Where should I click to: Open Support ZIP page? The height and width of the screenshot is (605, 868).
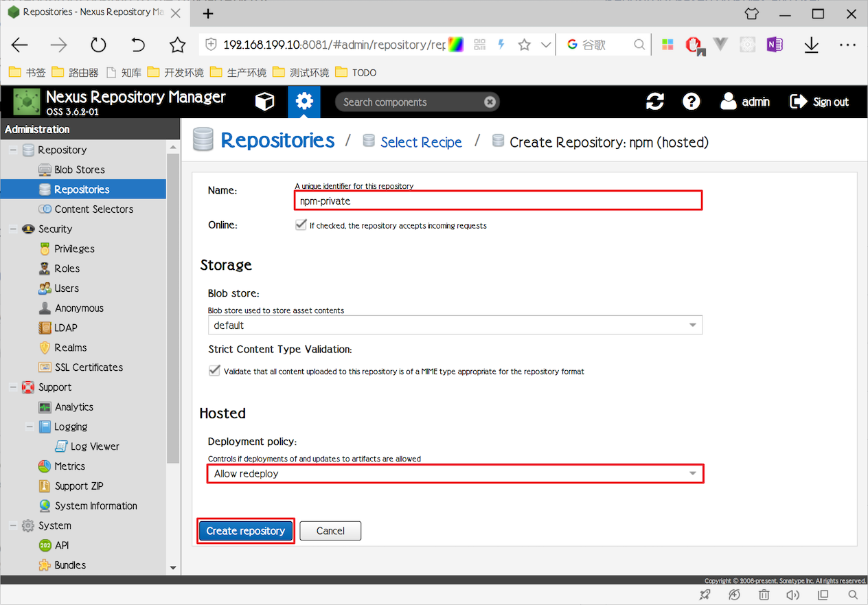[x=79, y=486]
